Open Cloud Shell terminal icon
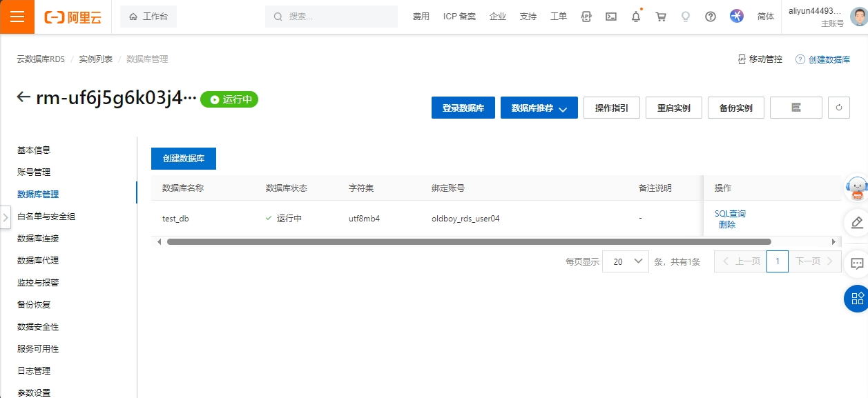The width and height of the screenshot is (868, 398). 611,17
